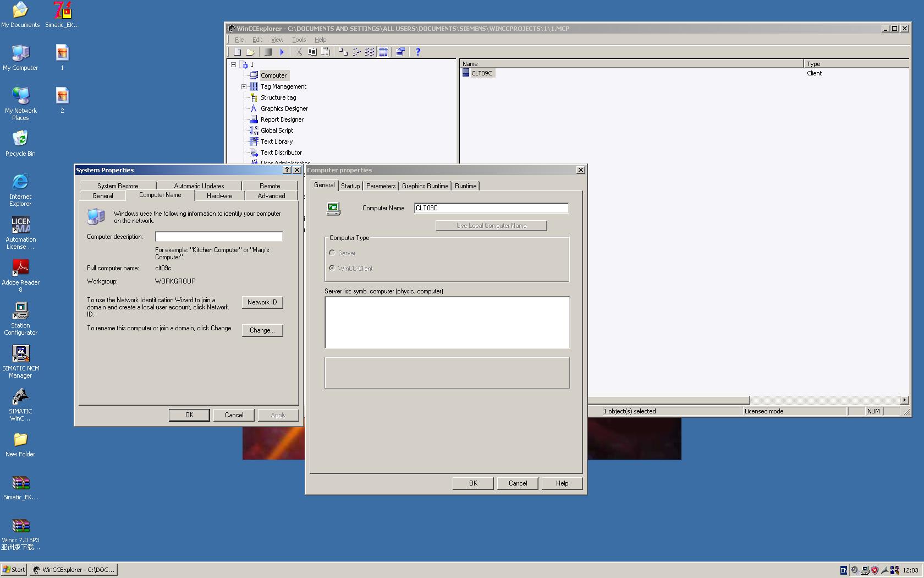924x578 pixels.
Task: Select the Tag Management tree icon
Action: pyautogui.click(x=254, y=86)
